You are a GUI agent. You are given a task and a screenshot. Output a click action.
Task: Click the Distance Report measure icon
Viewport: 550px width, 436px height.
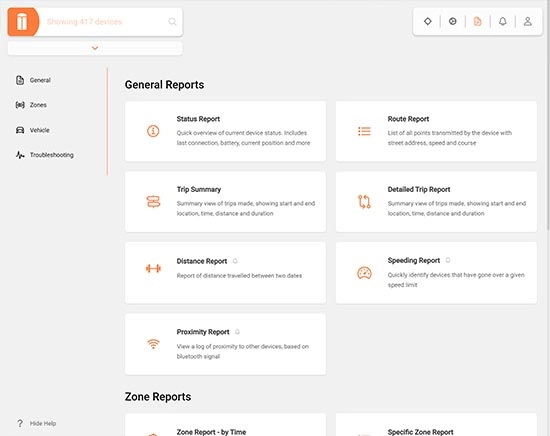153,269
